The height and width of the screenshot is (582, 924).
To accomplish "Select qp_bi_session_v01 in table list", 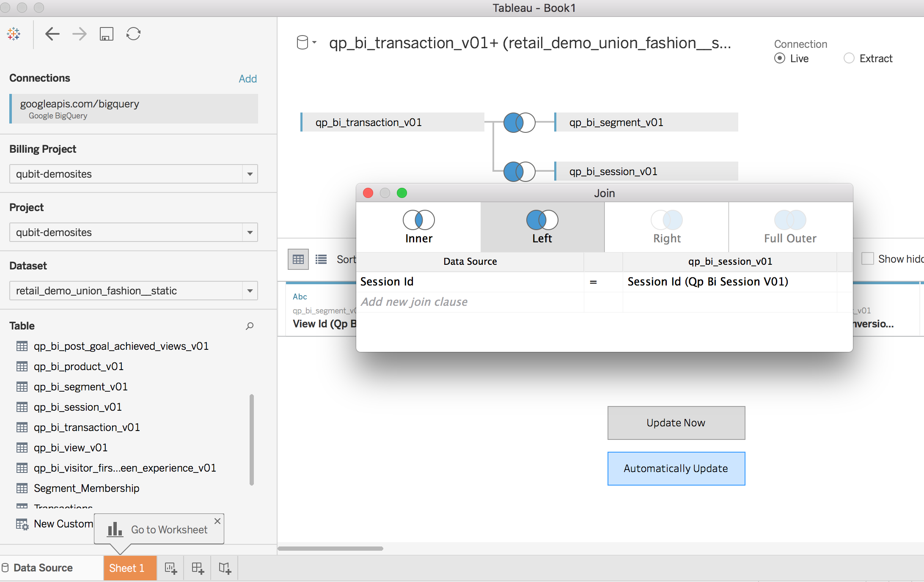I will (x=77, y=407).
